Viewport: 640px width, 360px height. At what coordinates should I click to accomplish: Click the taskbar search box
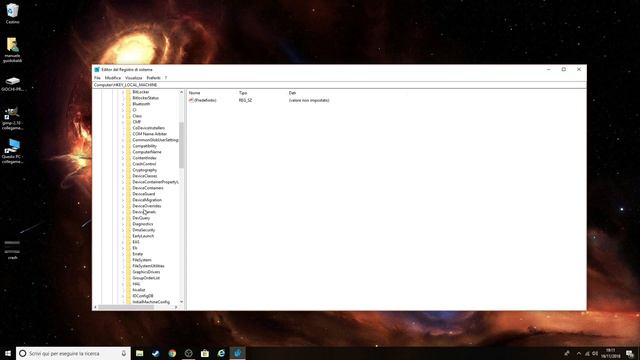pyautogui.click(x=73, y=353)
